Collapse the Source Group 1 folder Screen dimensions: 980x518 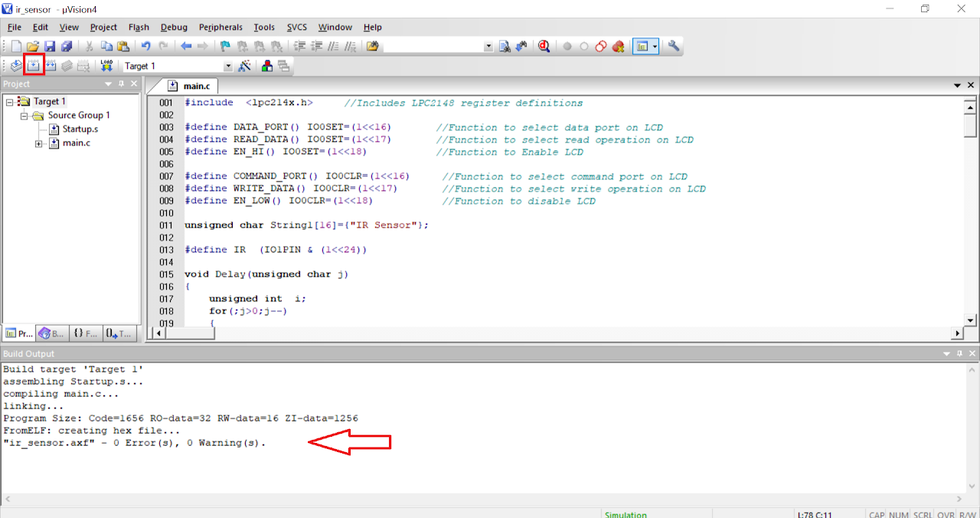coord(24,116)
